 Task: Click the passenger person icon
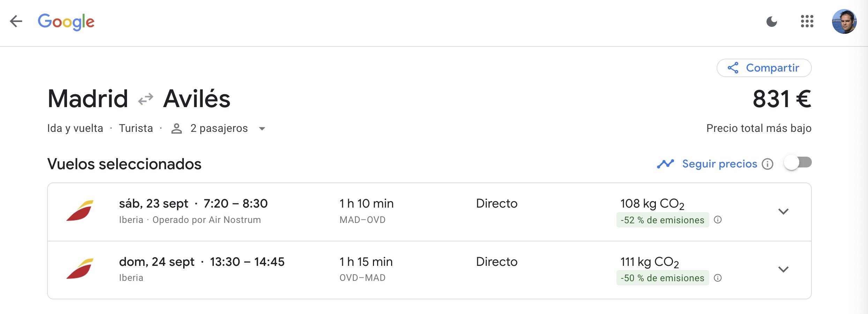tap(177, 129)
